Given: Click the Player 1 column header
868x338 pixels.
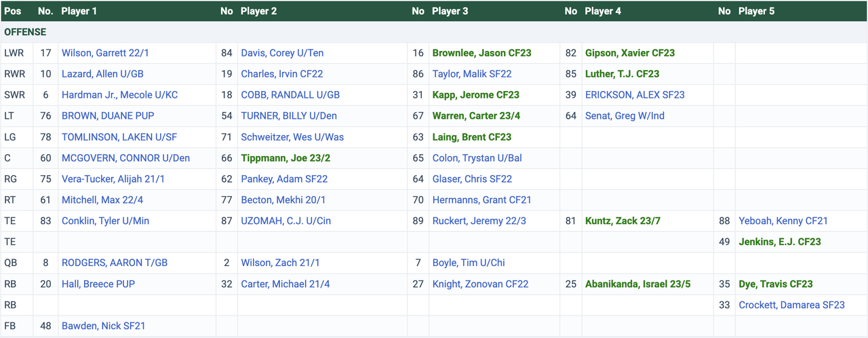Looking at the screenshot, I should [79, 11].
